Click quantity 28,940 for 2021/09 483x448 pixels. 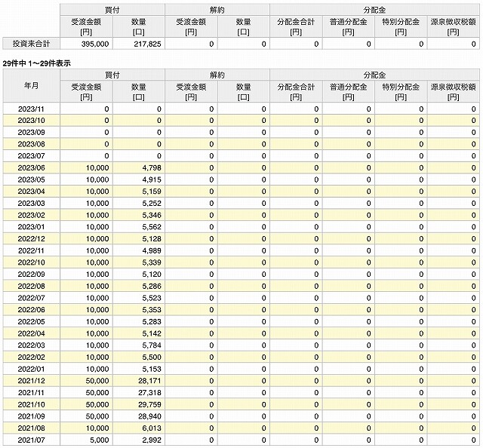coord(149,416)
